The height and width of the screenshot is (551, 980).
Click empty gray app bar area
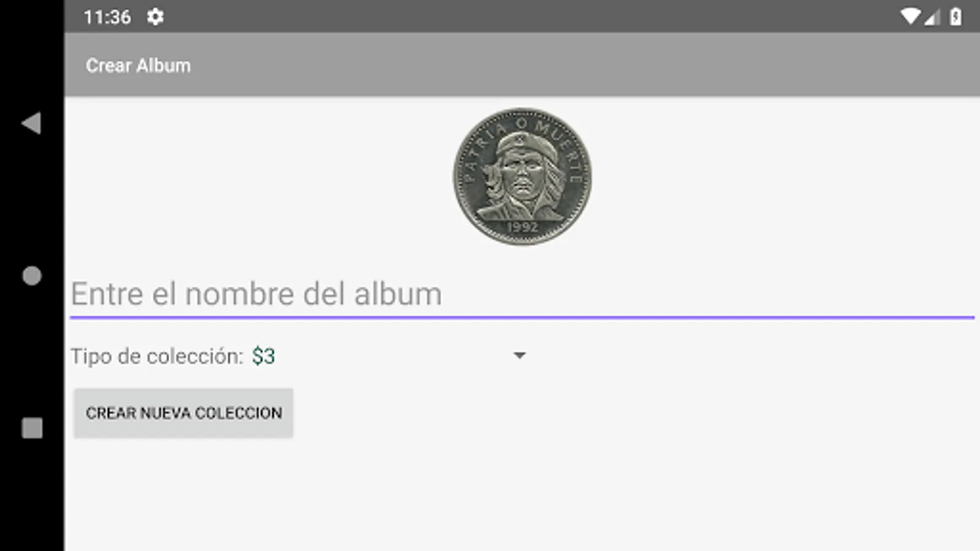coord(582,65)
